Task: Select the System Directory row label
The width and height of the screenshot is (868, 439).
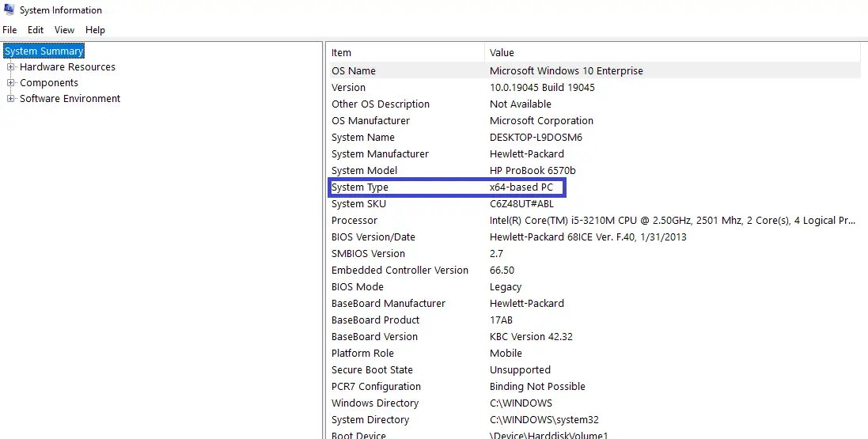Action: pos(370,420)
